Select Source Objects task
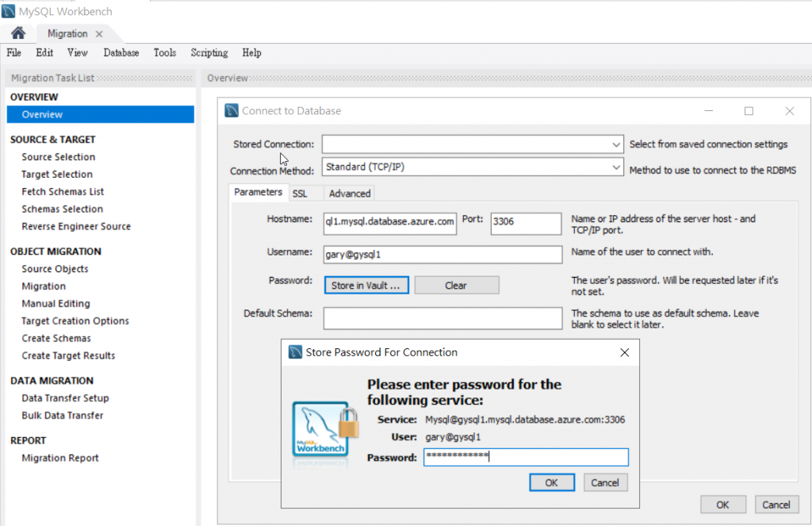Screen dimensions: 812x526 [55, 269]
